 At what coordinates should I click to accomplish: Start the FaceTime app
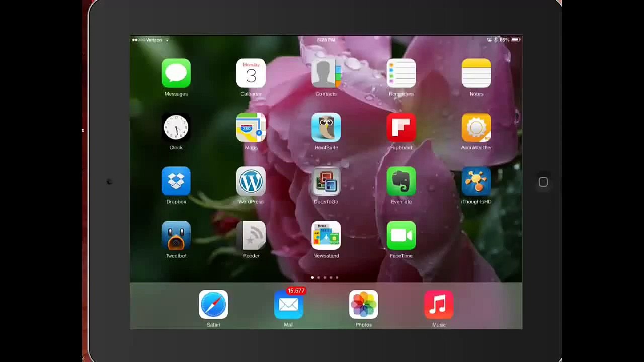tap(401, 236)
